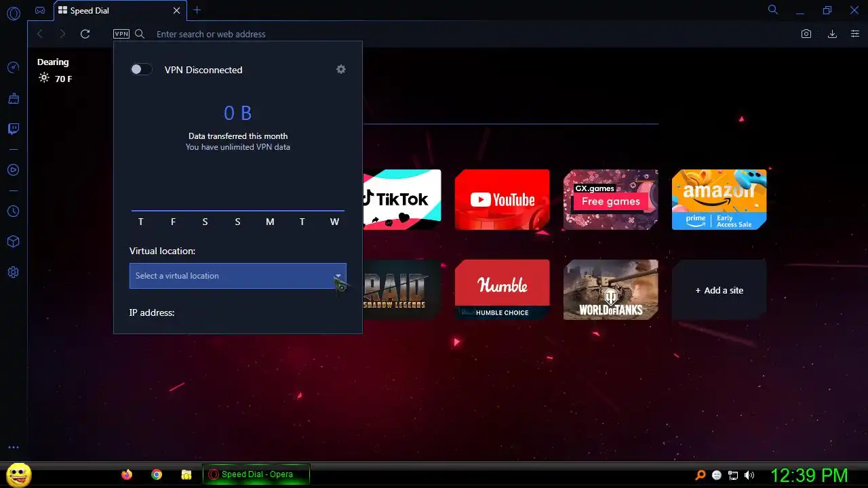868x488 pixels.
Task: Click the Dearing weather location
Action: click(x=53, y=62)
